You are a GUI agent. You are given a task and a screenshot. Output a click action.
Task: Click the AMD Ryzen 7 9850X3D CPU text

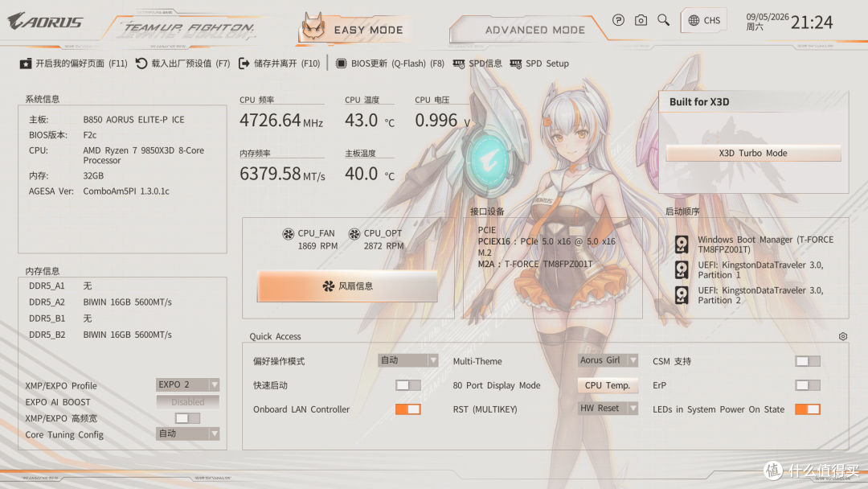[143, 155]
